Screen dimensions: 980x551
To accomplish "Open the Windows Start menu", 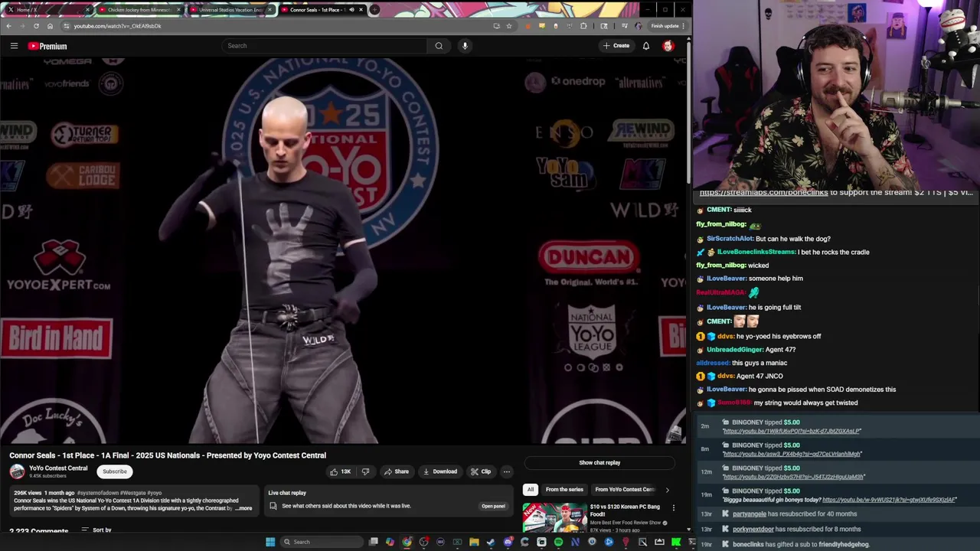I will [x=269, y=542].
